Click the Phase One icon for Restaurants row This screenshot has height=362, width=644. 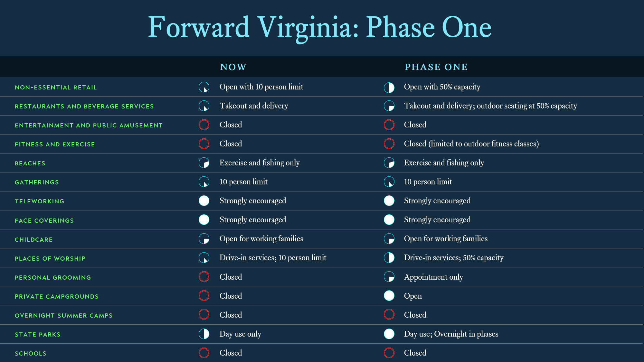tap(389, 106)
